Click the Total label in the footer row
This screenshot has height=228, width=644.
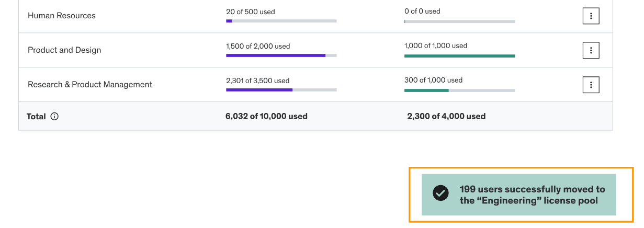click(x=36, y=117)
